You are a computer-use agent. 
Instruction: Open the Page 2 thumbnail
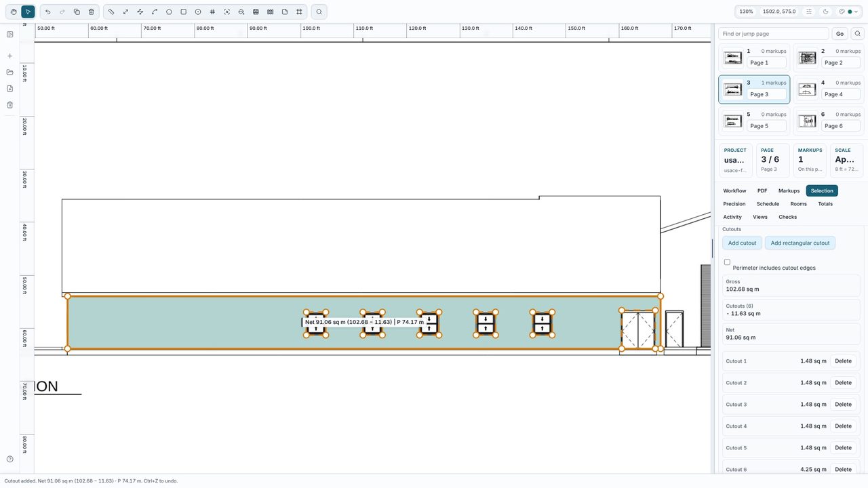coord(807,58)
